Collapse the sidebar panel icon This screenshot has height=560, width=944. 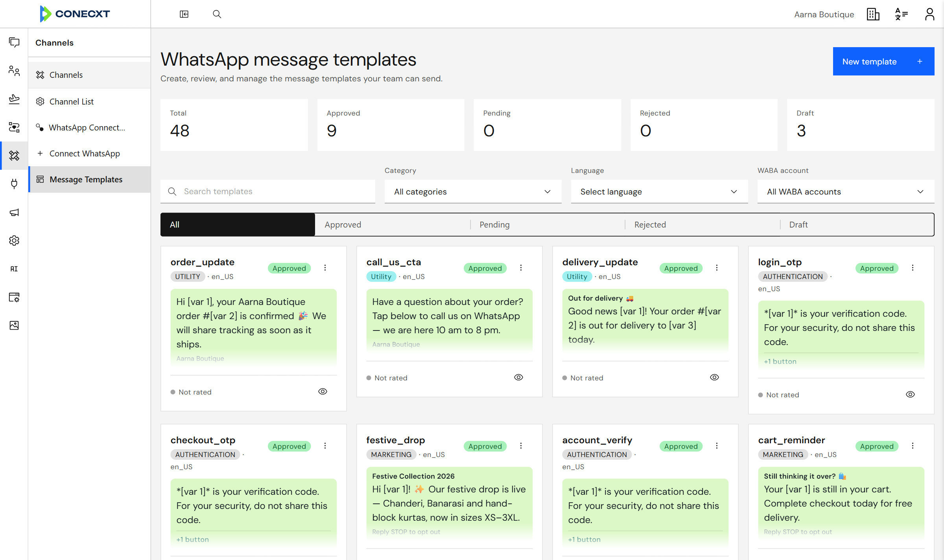[x=184, y=14]
